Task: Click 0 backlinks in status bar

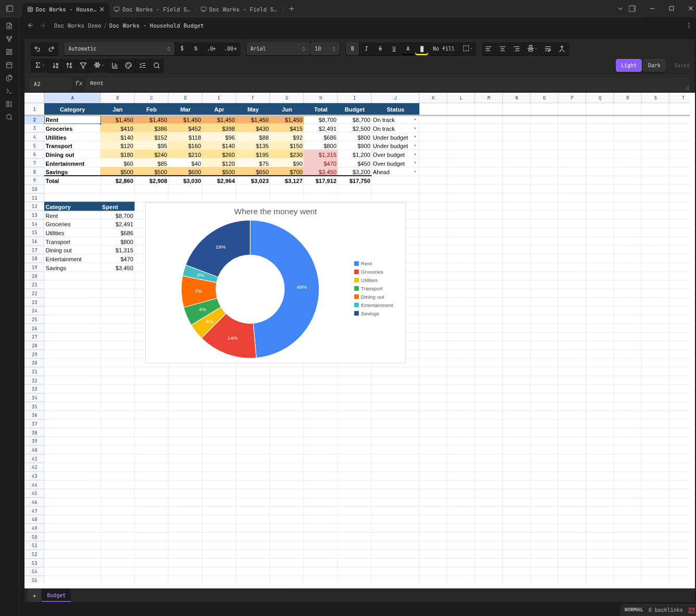Action: click(x=665, y=610)
